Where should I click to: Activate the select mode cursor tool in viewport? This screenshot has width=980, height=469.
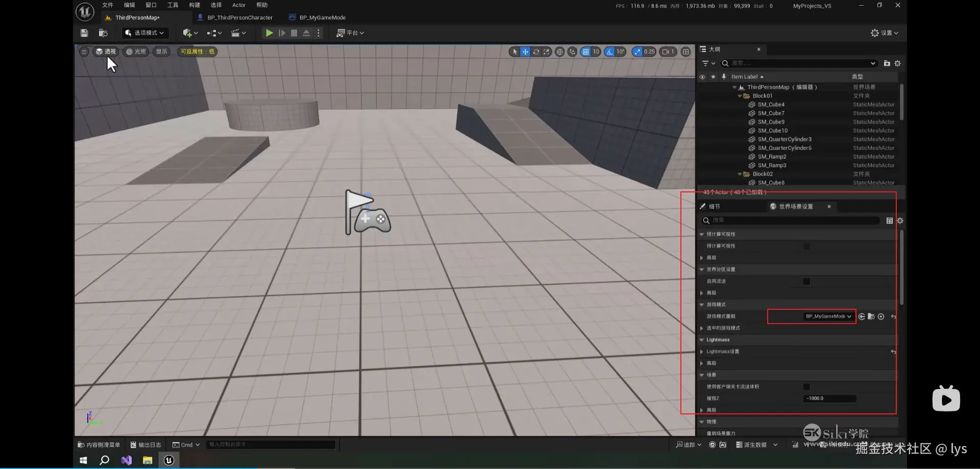(514, 52)
